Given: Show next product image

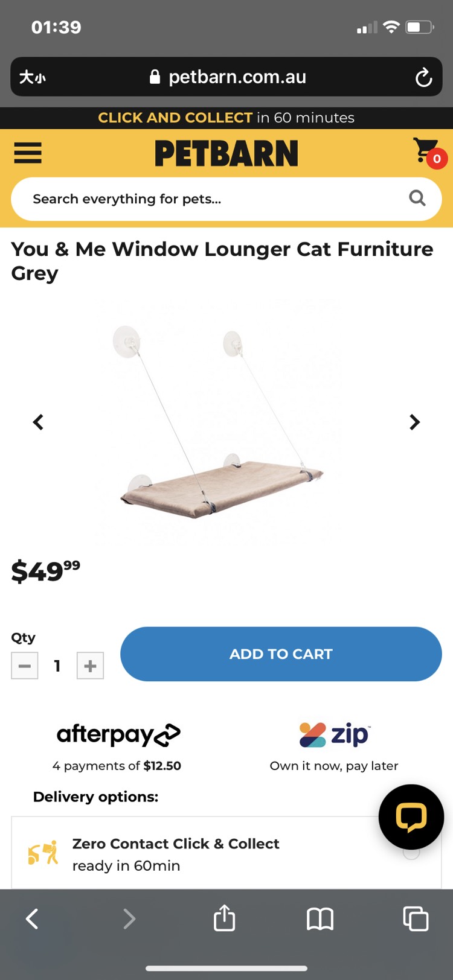Looking at the screenshot, I should (414, 422).
